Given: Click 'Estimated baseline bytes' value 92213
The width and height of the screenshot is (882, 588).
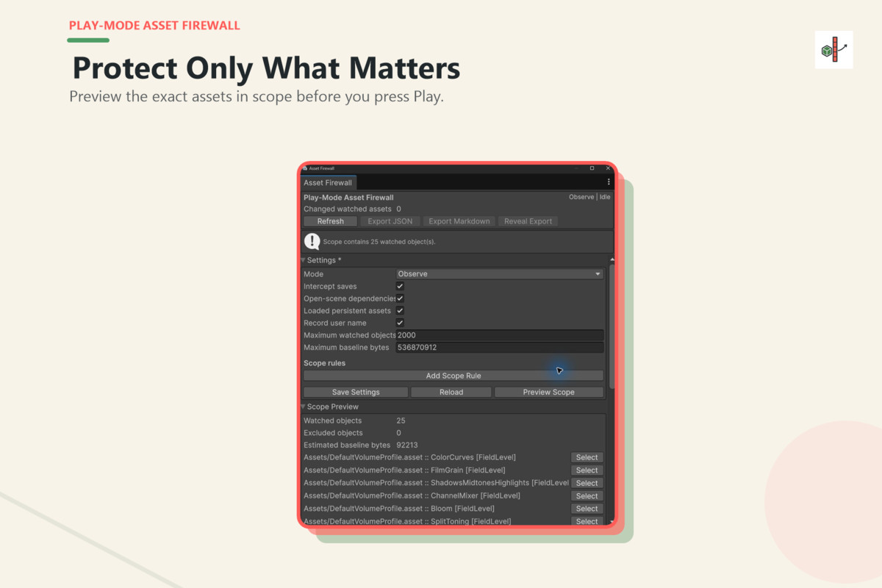Looking at the screenshot, I should [x=407, y=445].
